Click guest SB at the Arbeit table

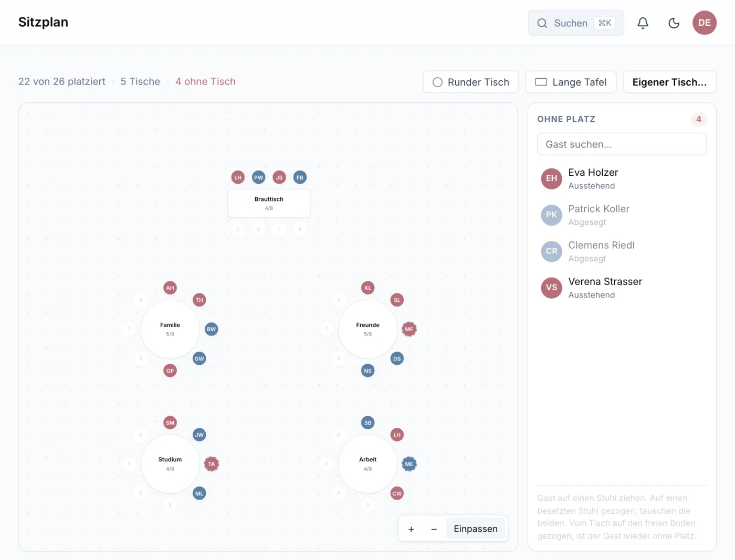pos(368,422)
